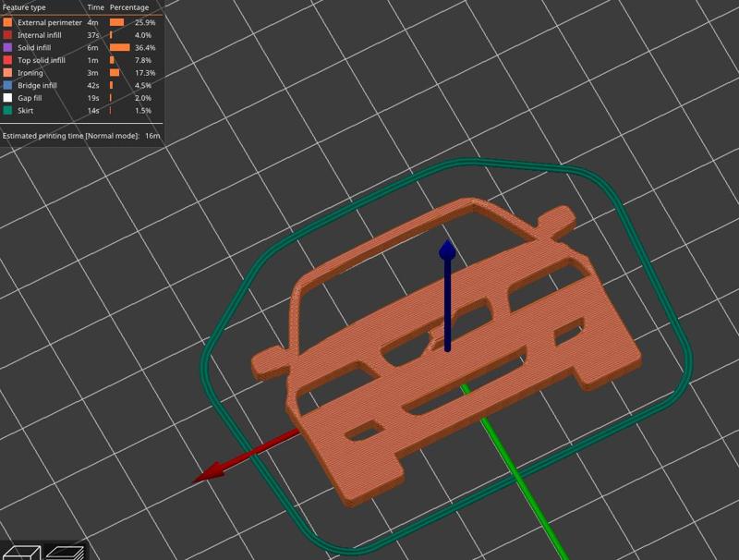
Task: Toggle Solid infill purple swatch
Action: click(7, 48)
